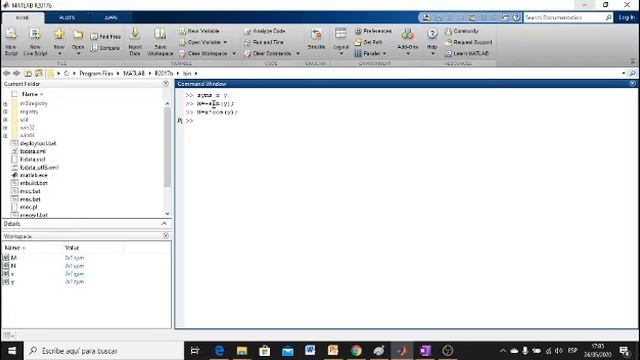Select the mex.pl file
The height and width of the screenshot is (360, 640).
click(x=28, y=207)
